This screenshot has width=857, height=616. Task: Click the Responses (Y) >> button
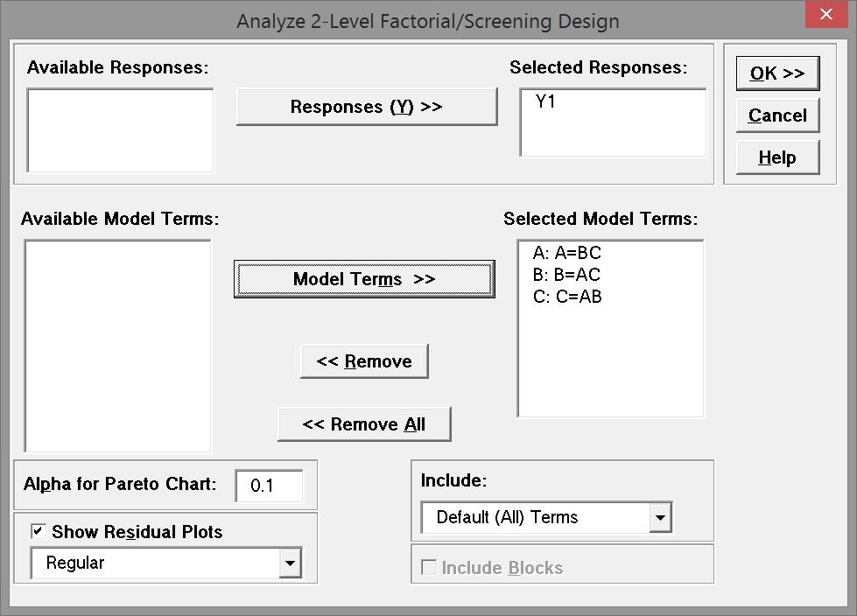[366, 107]
